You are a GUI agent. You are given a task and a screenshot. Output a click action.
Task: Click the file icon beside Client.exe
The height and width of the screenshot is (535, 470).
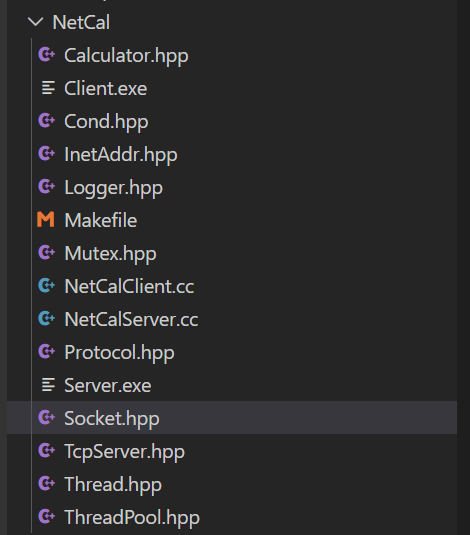[48, 88]
